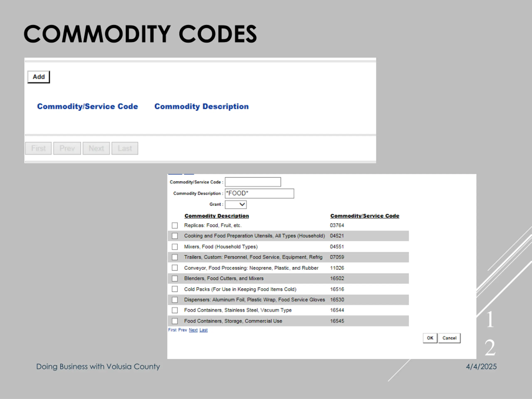Select the Trailers, Custom checkbox
The image size is (532, 399).
pos(175,257)
